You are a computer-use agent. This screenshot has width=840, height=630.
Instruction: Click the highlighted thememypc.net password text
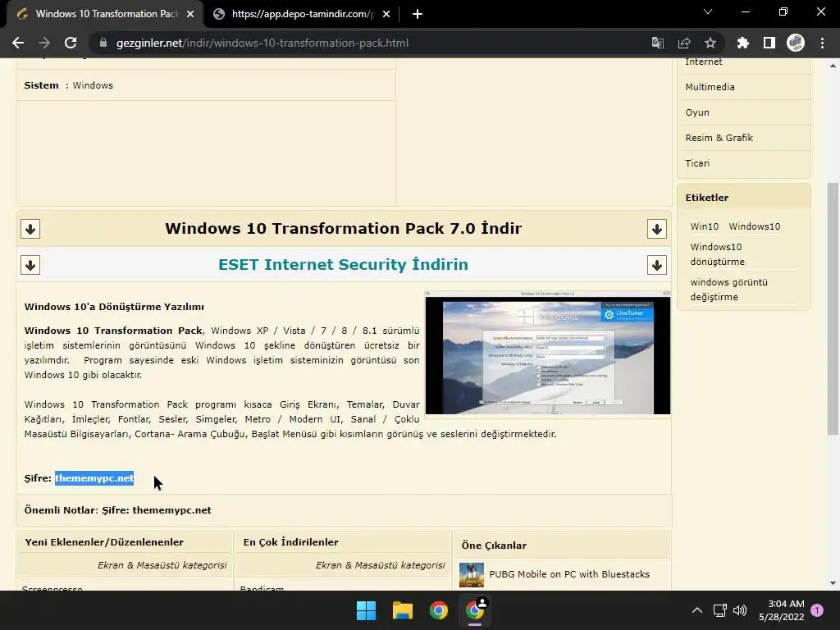pyautogui.click(x=94, y=478)
